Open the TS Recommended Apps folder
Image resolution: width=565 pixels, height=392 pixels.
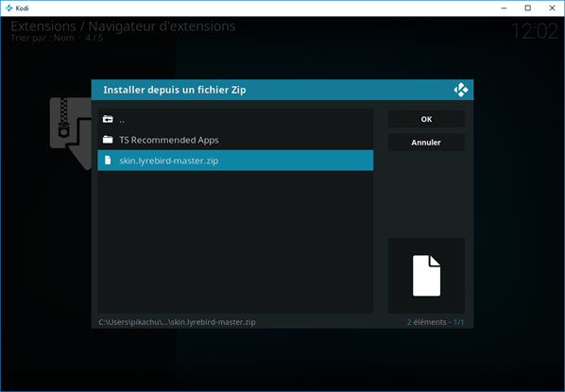pyautogui.click(x=235, y=140)
